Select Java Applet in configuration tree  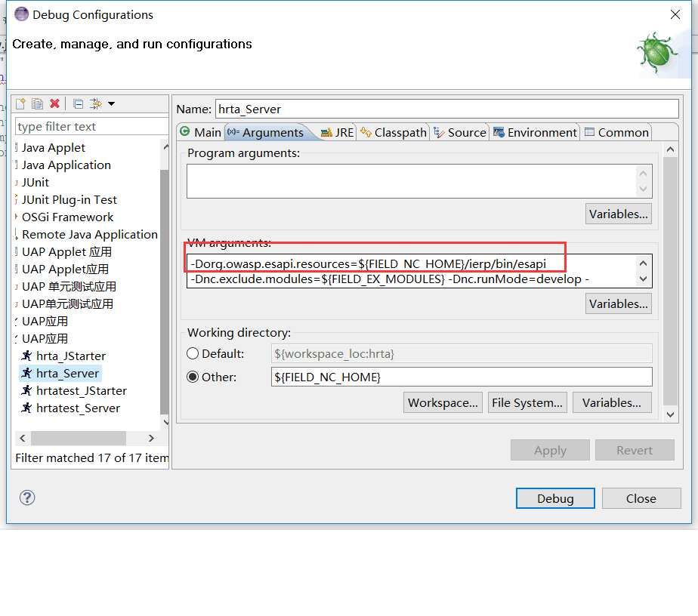point(54,148)
